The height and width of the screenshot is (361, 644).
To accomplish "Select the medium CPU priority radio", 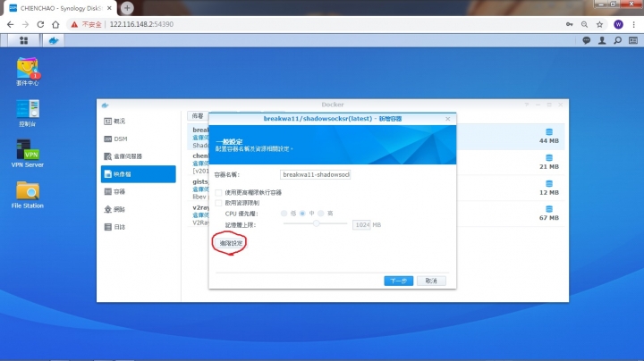I will click(x=302, y=214).
